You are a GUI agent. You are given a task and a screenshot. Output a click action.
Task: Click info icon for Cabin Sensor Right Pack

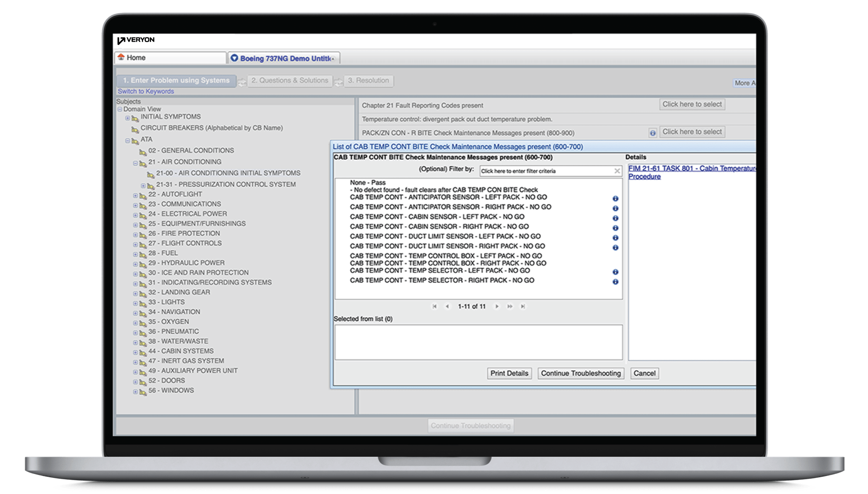[615, 228]
